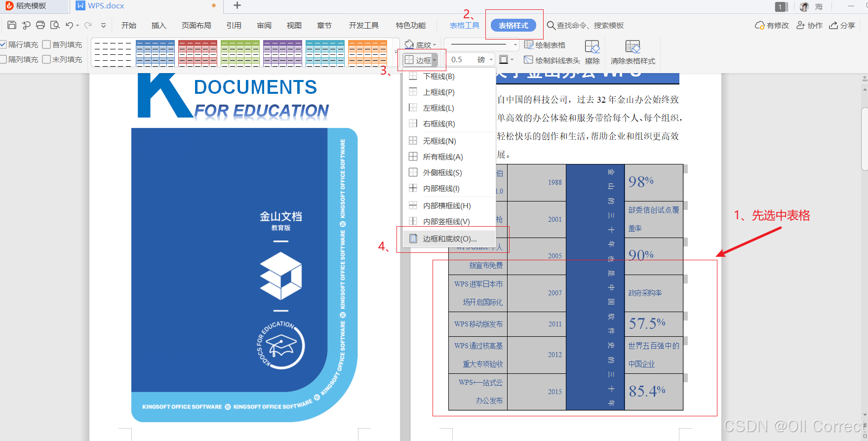The height and width of the screenshot is (441, 868).
Task: Toggle the 隔行填充 checkbox
Action: [3, 44]
